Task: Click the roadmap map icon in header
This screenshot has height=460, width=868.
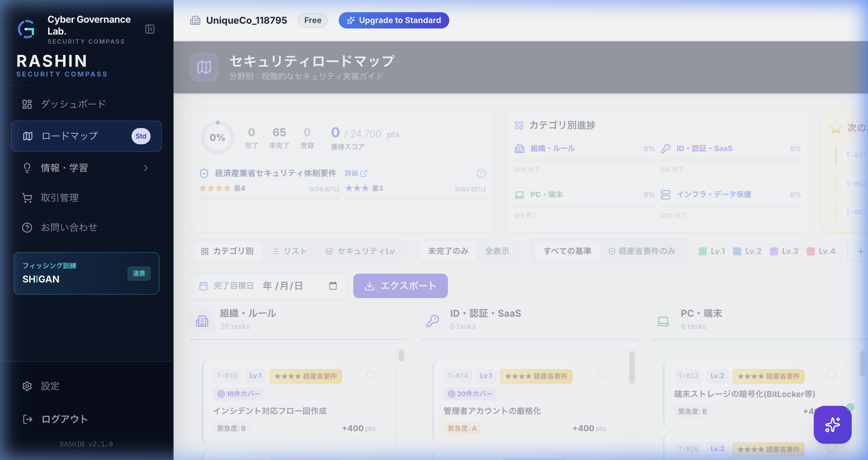Action: click(204, 67)
